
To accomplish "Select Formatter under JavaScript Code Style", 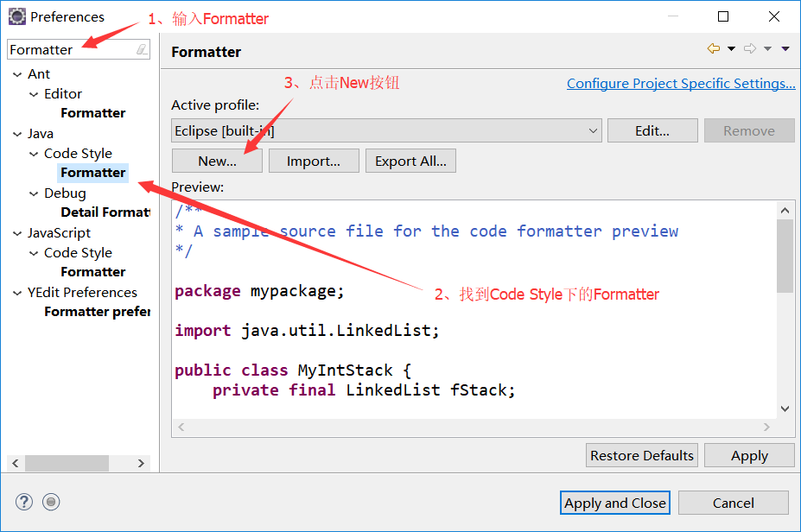I will (x=93, y=272).
